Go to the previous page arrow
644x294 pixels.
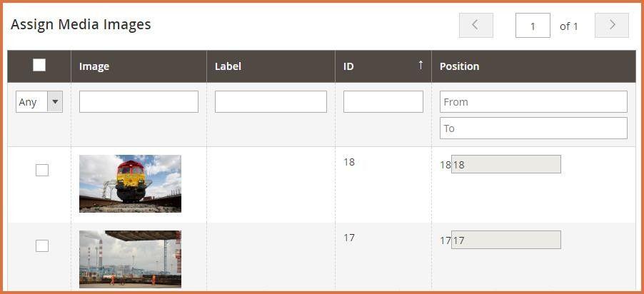point(476,26)
